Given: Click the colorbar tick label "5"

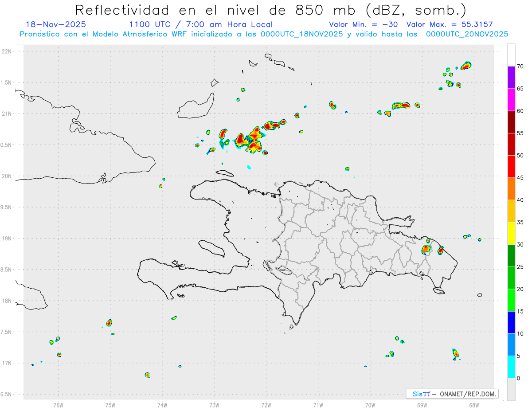Looking at the screenshot, I should click(518, 356).
